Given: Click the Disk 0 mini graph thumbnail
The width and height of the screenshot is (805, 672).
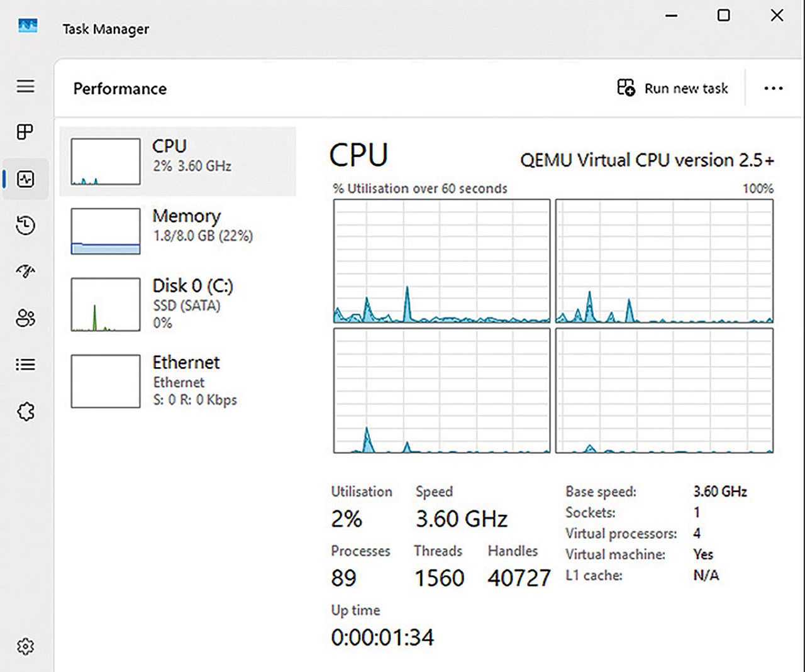Looking at the screenshot, I should pyautogui.click(x=106, y=305).
